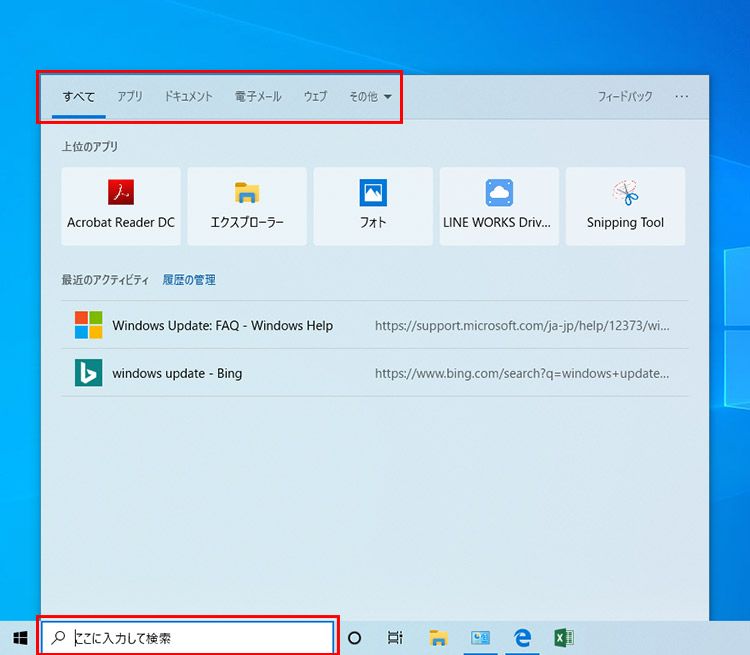Viewport: 750px width, 655px height.
Task: Open Microsoft Edge from the taskbar
Action: [521, 637]
